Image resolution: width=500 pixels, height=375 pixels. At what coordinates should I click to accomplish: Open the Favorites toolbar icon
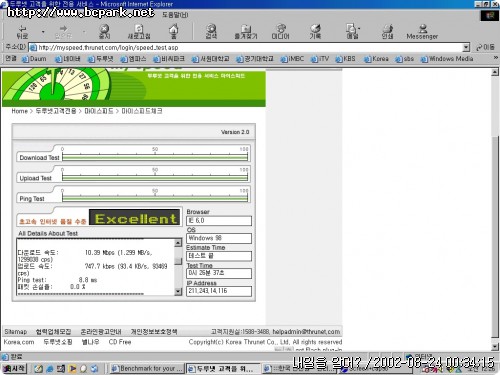tap(246, 32)
